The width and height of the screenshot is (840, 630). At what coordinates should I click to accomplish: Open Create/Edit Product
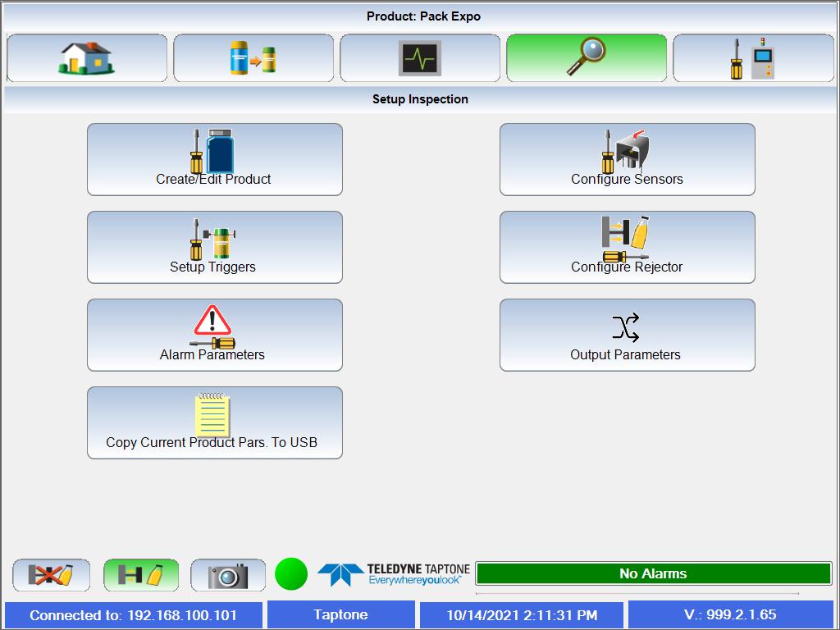(x=214, y=159)
